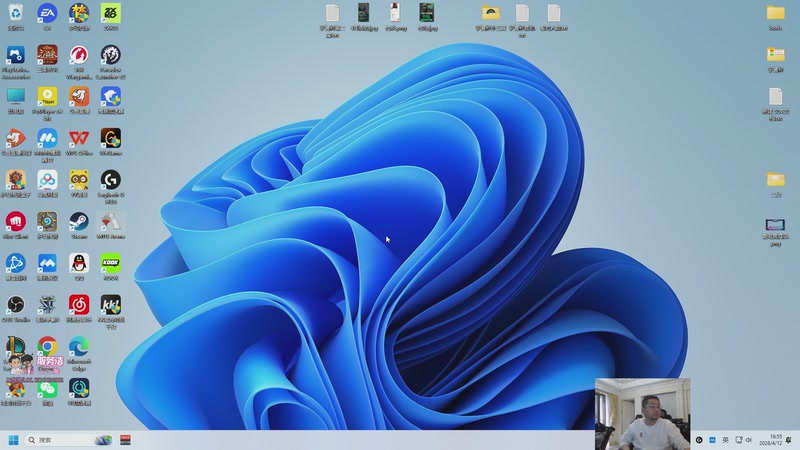Open the yellow character game icon beside EA
800x450 pixels.
[79, 13]
